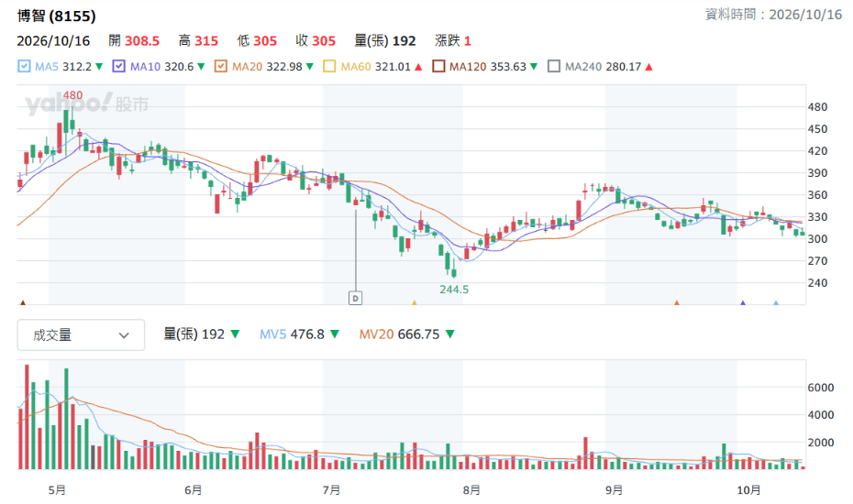Click the D dividend marker on chart
Viewport: 853px width, 504px height.
click(355, 298)
